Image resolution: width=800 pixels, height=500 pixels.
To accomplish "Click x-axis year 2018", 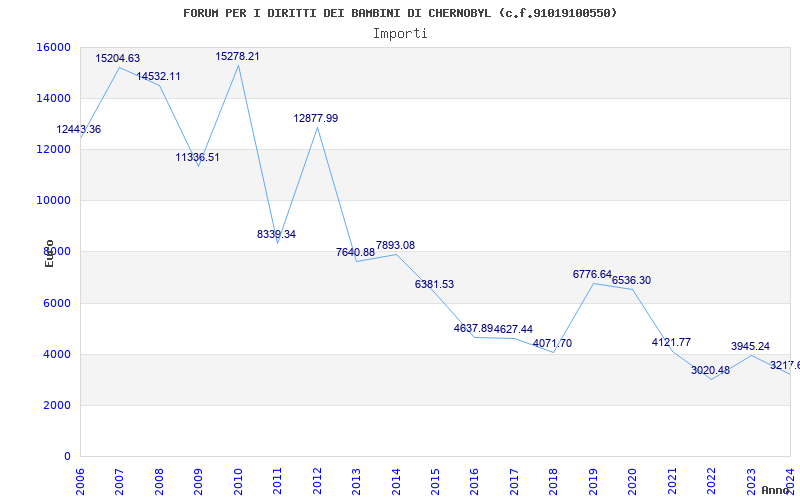I will [554, 481].
